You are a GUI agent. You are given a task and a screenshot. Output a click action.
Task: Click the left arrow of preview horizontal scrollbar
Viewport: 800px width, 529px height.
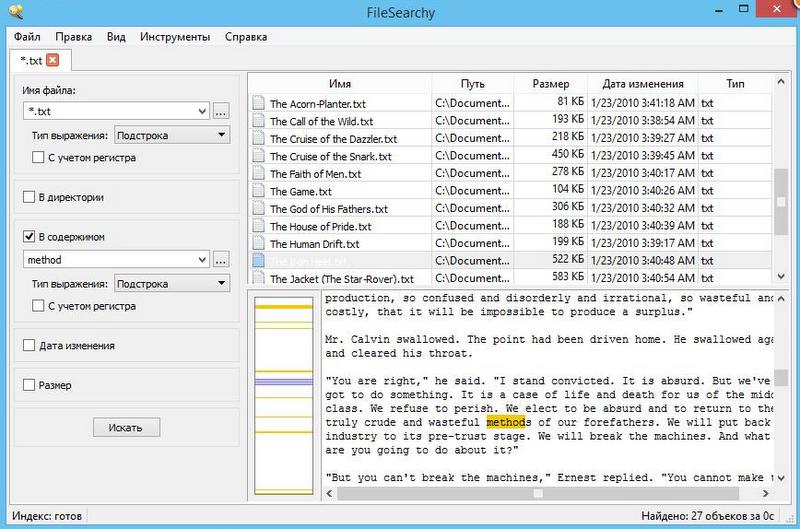tap(330, 493)
